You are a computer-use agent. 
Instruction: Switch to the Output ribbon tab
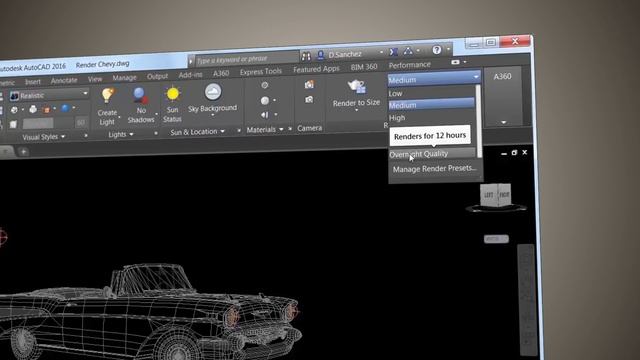tap(157, 76)
